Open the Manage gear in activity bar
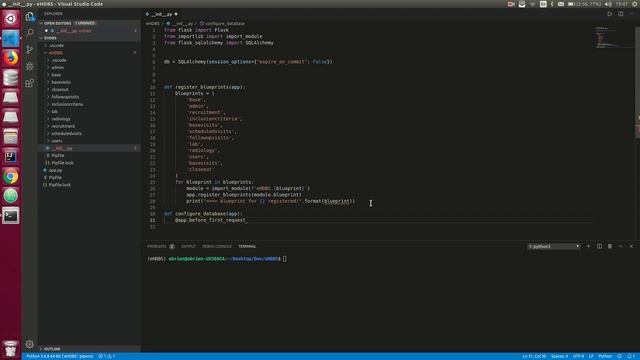Viewport: 640px width, 360px height. [30, 344]
